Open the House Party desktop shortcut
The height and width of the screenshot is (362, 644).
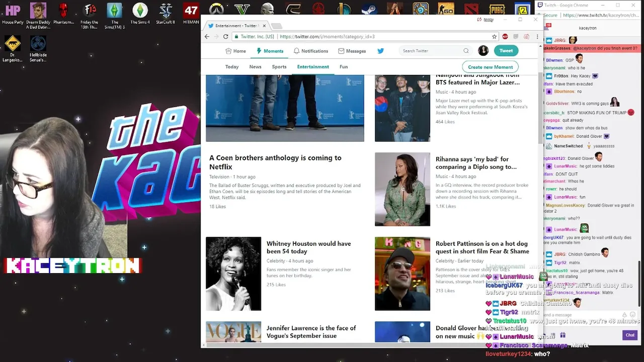pos(13,14)
